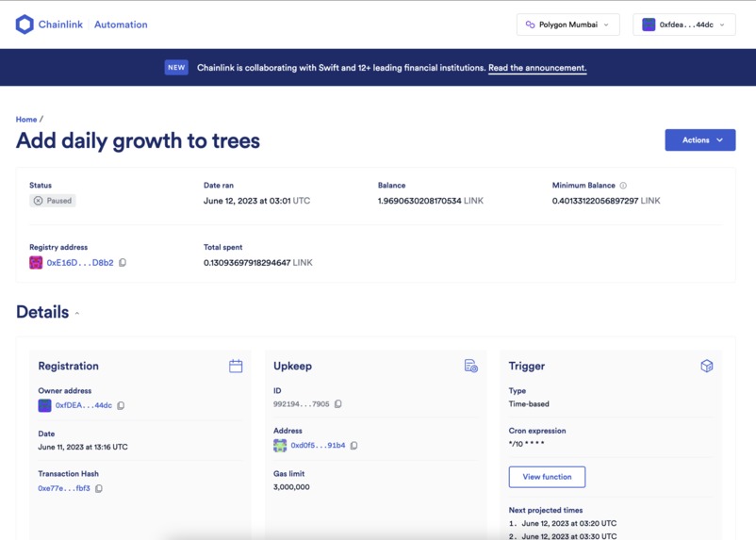Click the Chainlink hexagon logo
756x540 pixels.
point(25,25)
